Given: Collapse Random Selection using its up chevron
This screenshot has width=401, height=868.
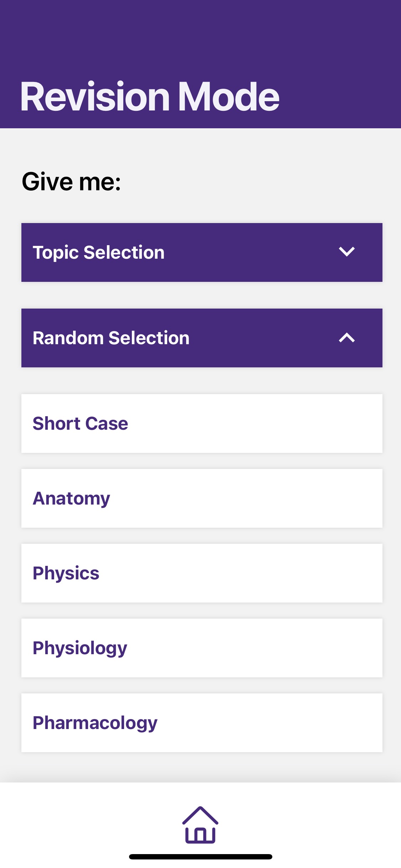Looking at the screenshot, I should pyautogui.click(x=346, y=338).
